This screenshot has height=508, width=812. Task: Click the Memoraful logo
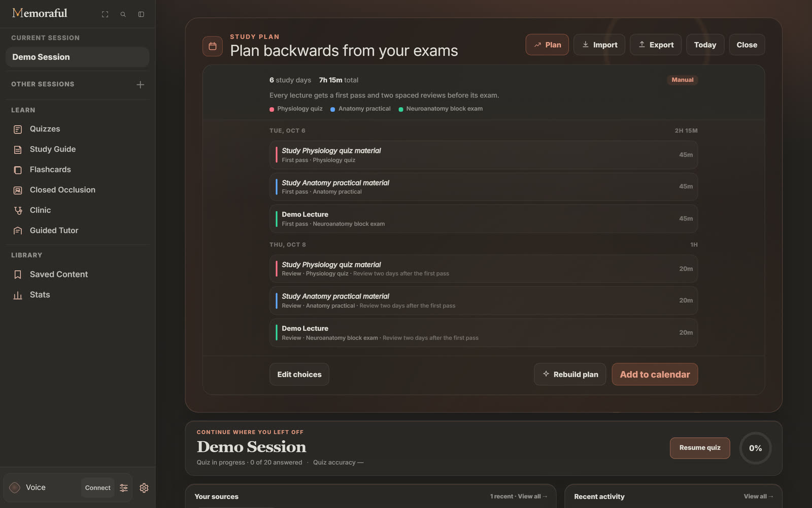[40, 13]
